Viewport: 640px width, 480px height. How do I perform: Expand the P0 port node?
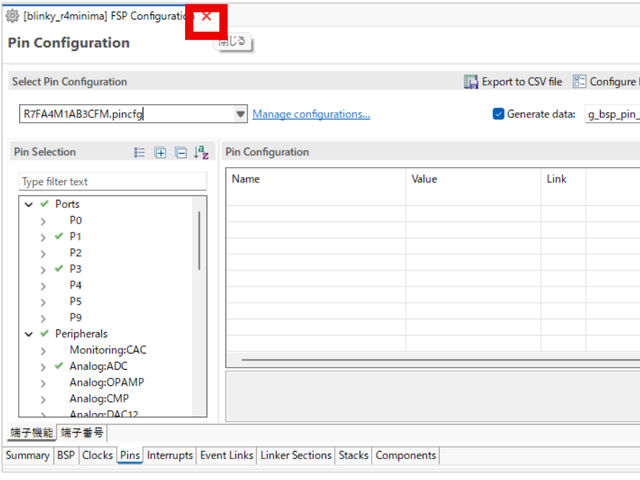pyautogui.click(x=43, y=221)
